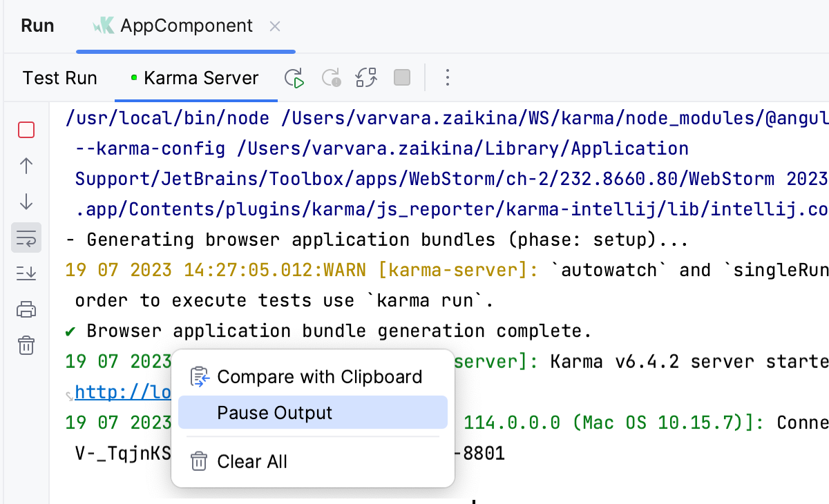
Task: Switch to the Test Run tab
Action: tap(60, 78)
